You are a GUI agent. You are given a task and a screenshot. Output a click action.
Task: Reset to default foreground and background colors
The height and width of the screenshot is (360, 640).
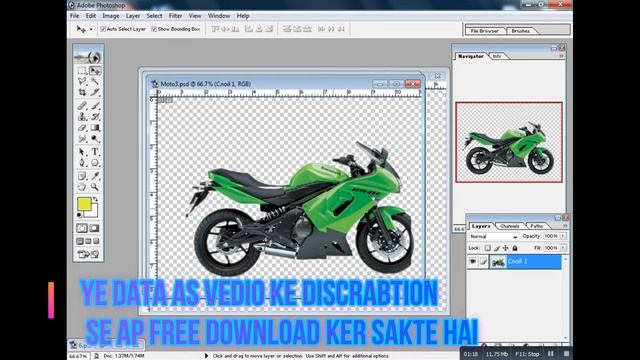[x=80, y=215]
